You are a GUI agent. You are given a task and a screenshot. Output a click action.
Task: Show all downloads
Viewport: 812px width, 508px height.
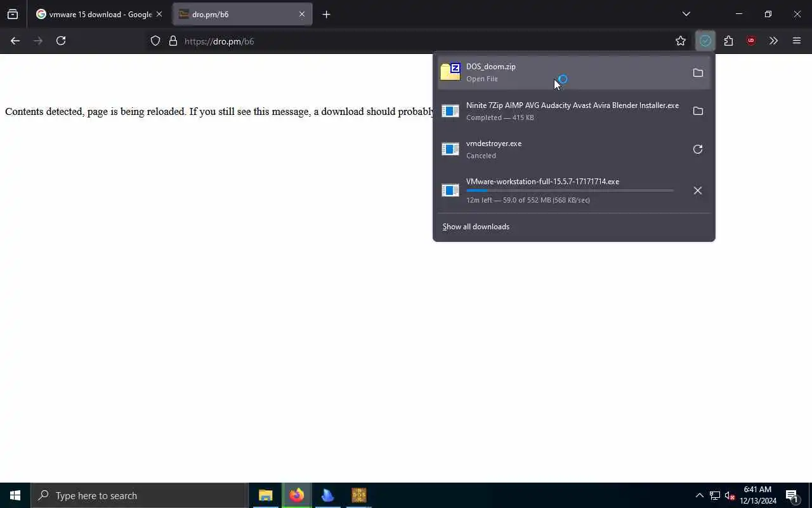point(476,227)
